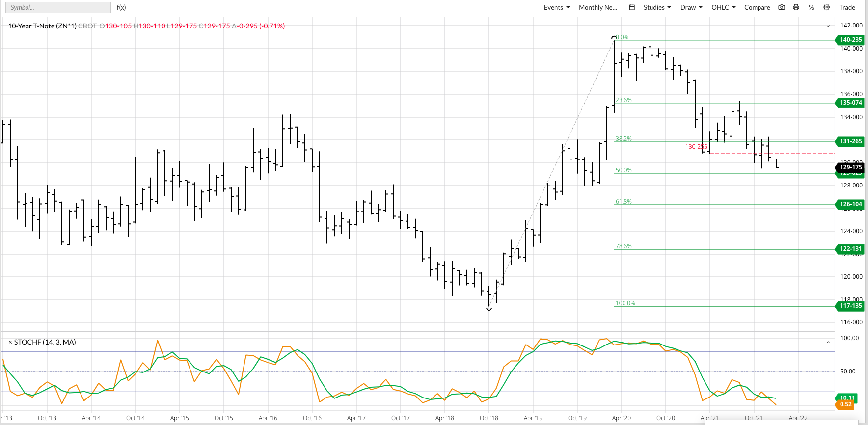The image size is (868, 425).
Task: Open the Draw tools dropdown
Action: tap(691, 7)
